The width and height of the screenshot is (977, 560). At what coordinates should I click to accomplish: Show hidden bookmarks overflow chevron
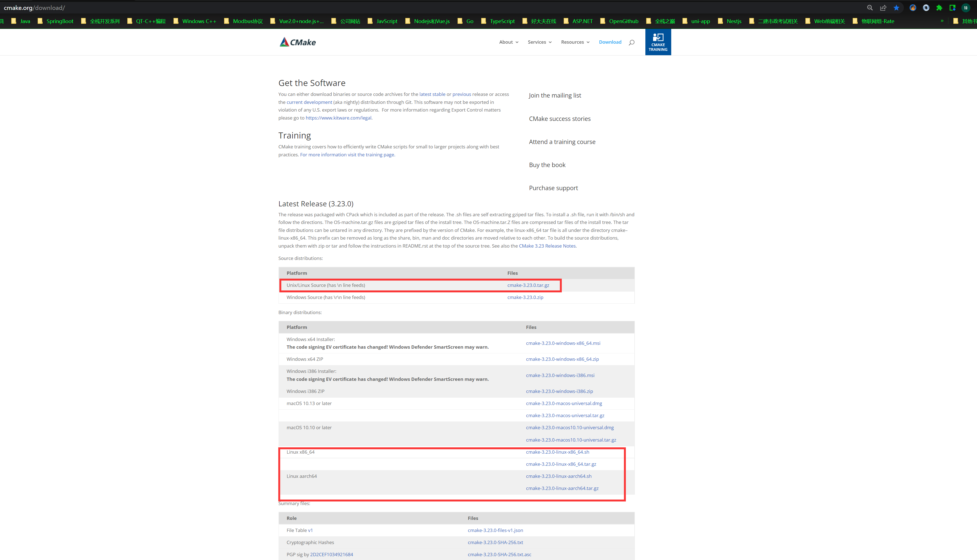point(942,21)
